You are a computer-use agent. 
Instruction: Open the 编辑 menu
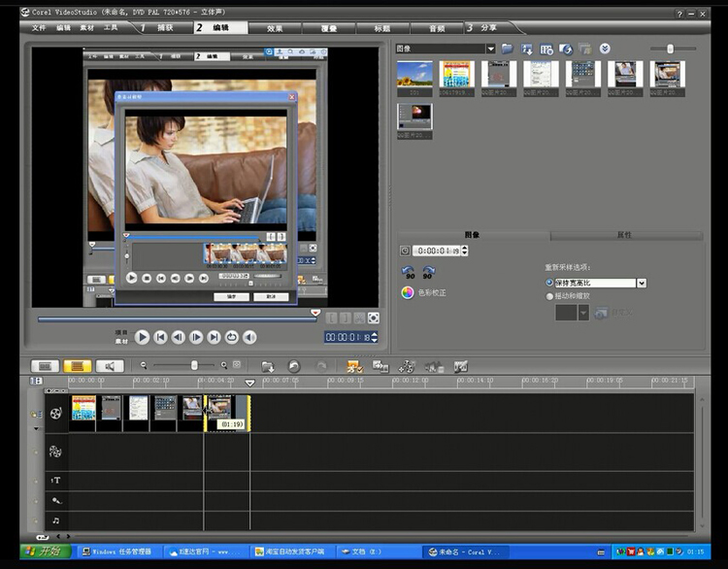point(63,28)
